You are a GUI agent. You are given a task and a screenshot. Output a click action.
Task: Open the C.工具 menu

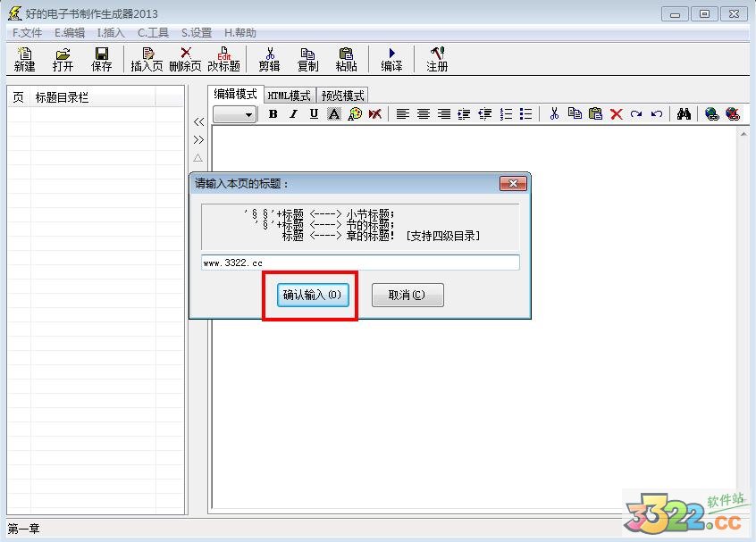click(x=153, y=33)
